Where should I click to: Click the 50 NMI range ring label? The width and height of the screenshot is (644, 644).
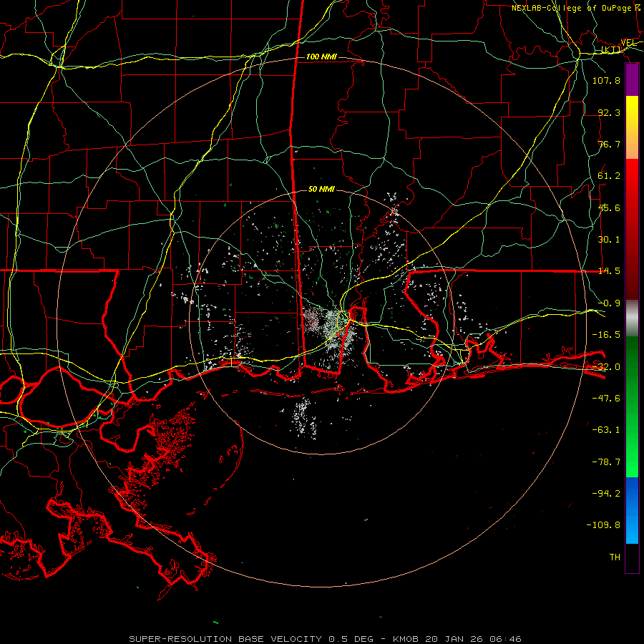coord(321,189)
